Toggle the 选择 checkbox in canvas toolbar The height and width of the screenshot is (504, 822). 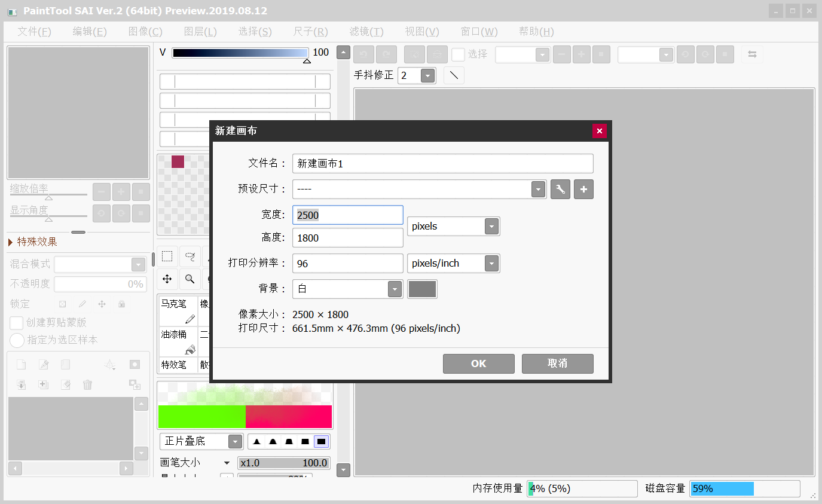(458, 54)
